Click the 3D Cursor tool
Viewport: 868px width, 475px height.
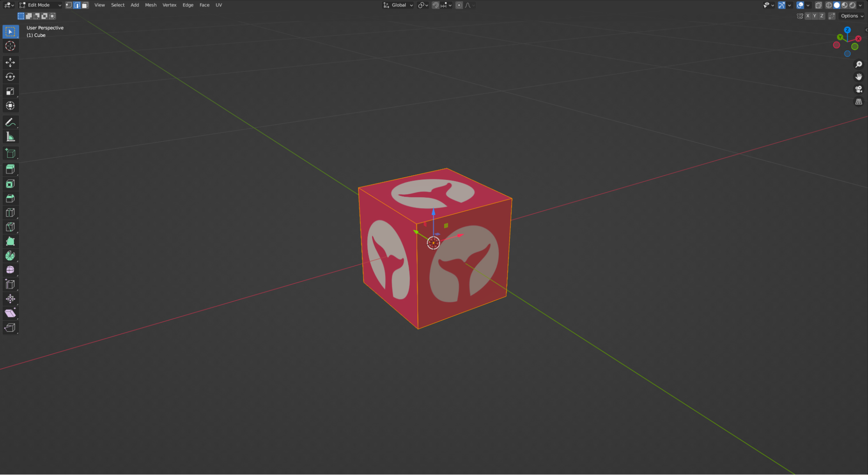click(x=10, y=46)
